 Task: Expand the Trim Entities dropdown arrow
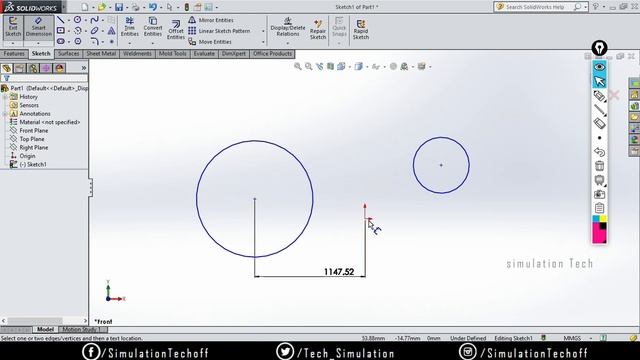click(129, 43)
